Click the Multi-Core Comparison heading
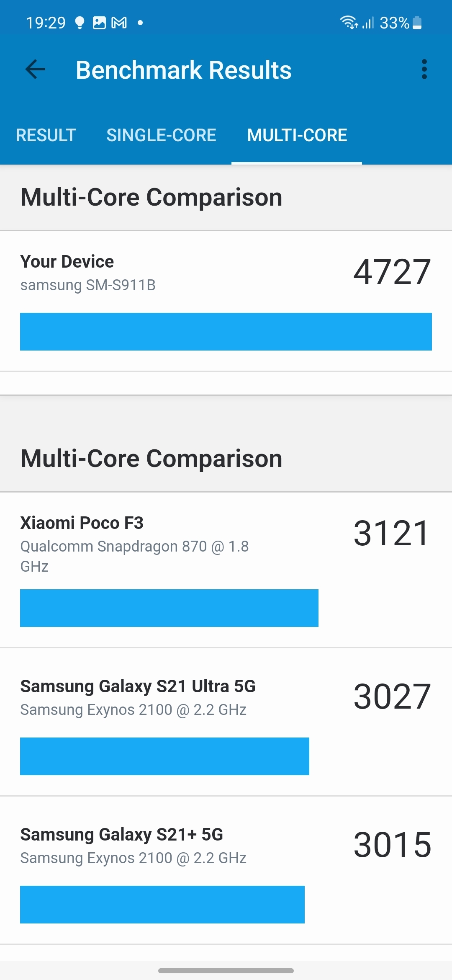 (x=152, y=197)
